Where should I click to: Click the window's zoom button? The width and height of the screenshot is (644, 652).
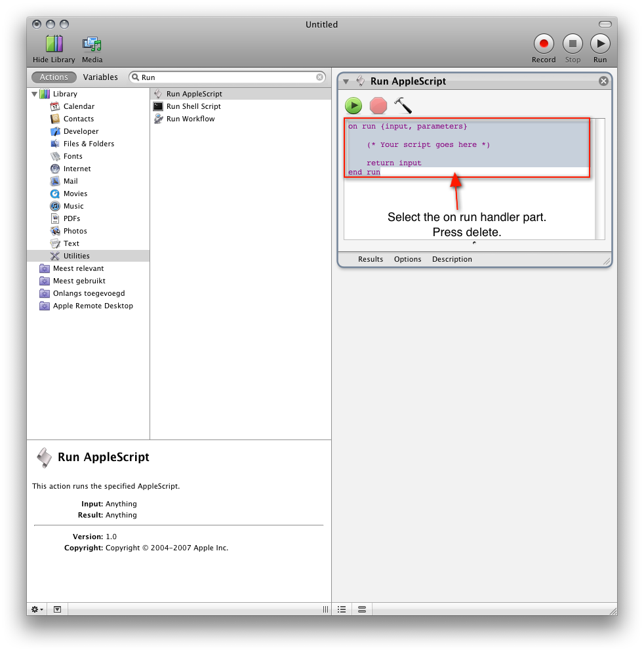click(64, 24)
